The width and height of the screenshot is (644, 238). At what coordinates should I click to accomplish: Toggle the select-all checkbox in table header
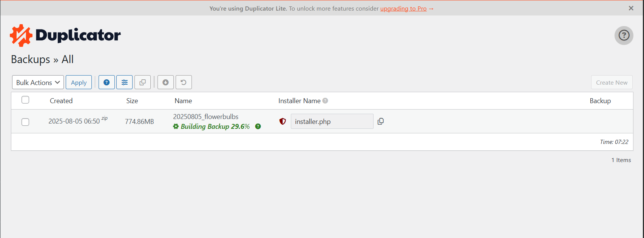25,100
